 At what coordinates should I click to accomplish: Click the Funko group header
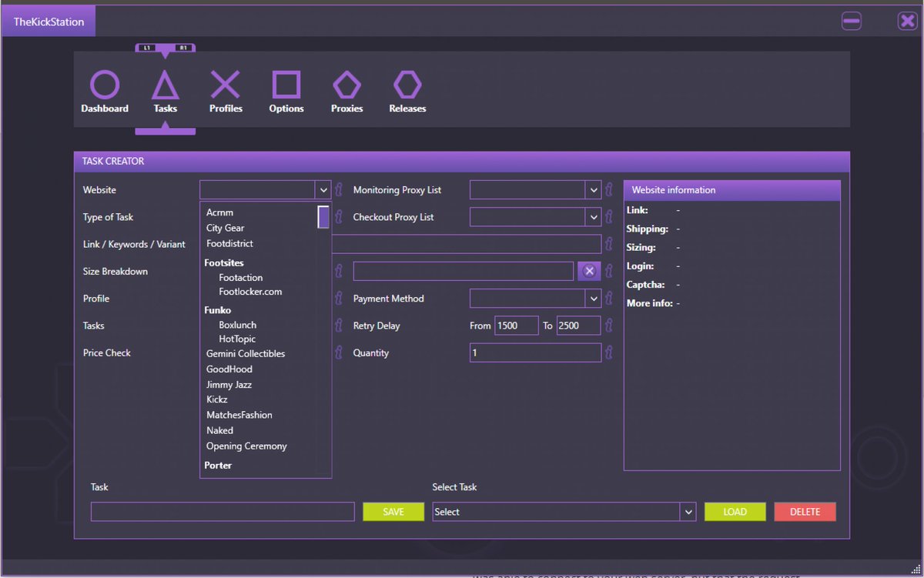(x=218, y=310)
